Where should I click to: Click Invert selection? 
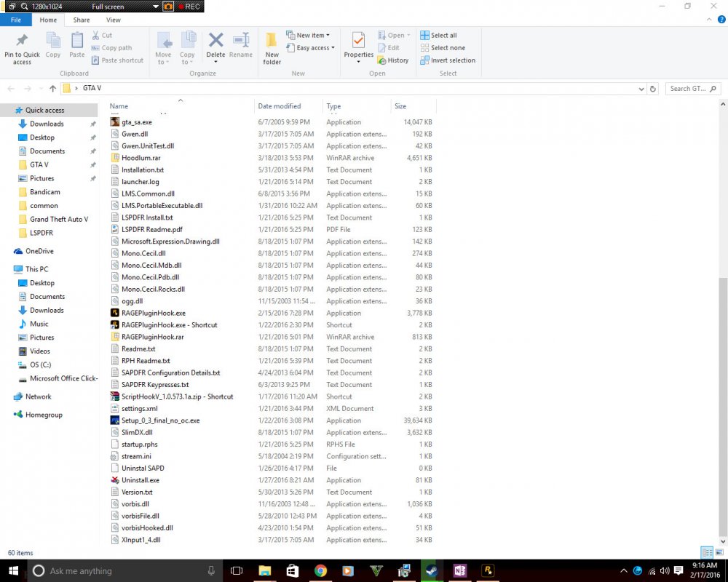coord(448,60)
